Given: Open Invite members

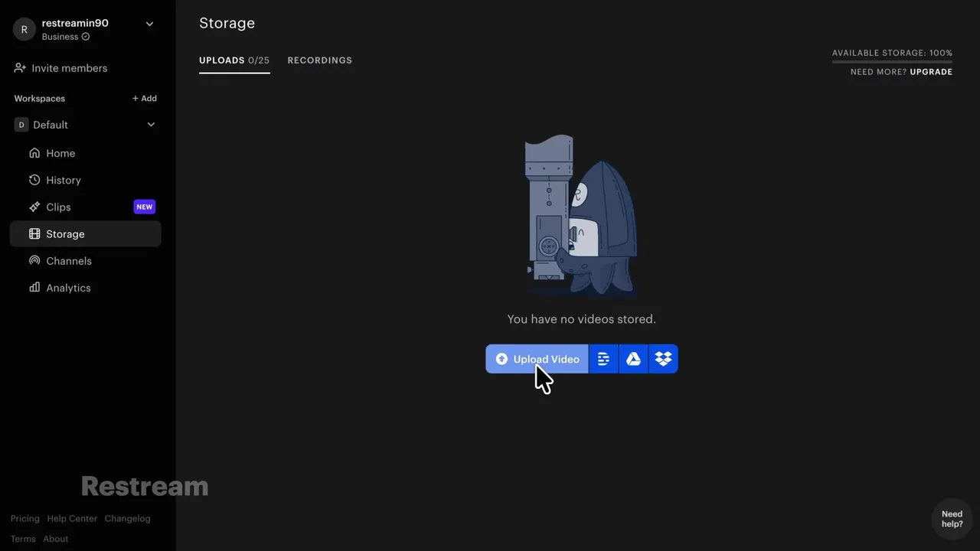Looking at the screenshot, I should click(x=61, y=68).
